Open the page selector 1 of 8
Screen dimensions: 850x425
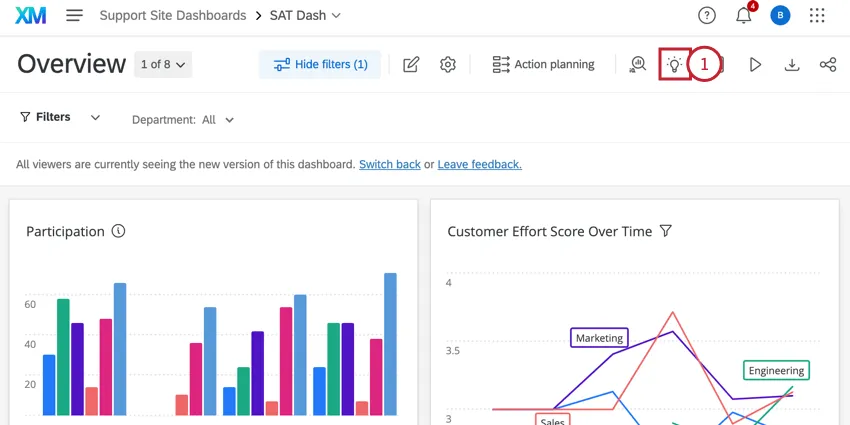164,65
